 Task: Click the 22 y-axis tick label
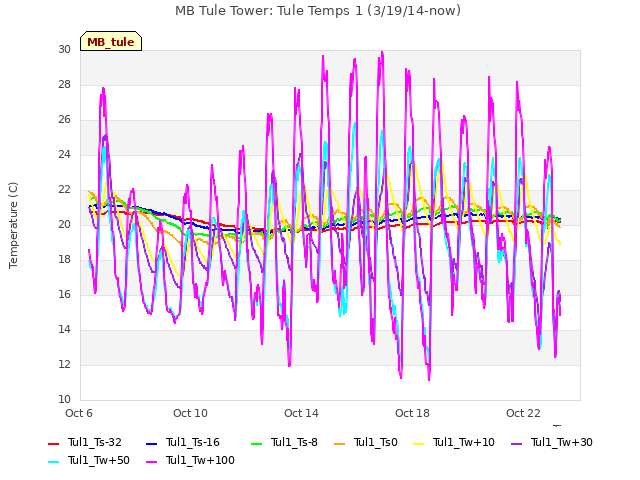pos(64,190)
